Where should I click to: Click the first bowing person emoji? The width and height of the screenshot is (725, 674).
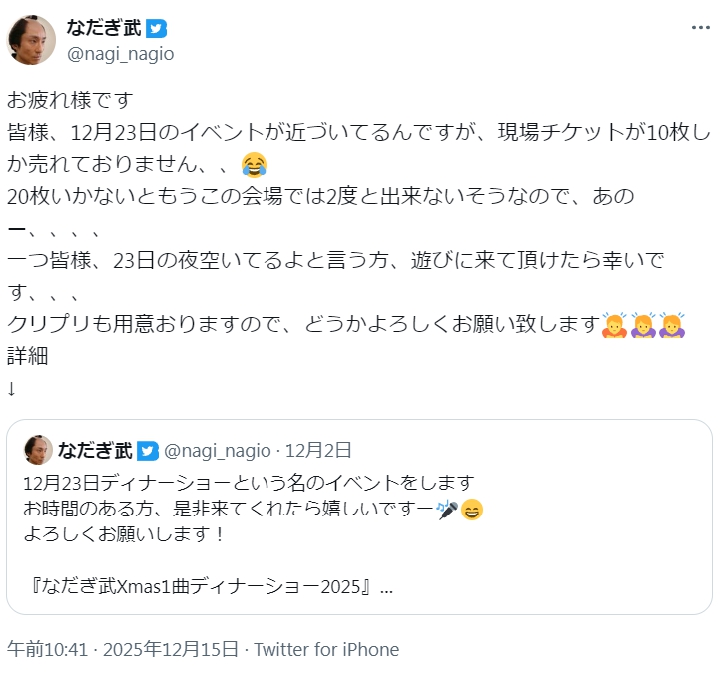click(x=614, y=325)
